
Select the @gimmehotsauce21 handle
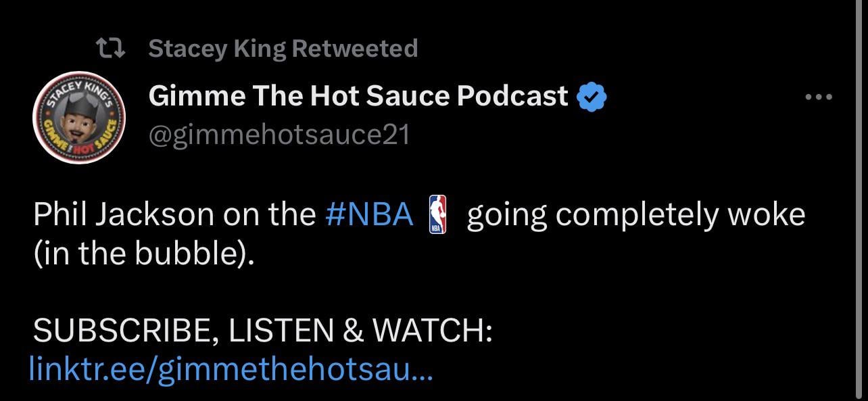[279, 135]
